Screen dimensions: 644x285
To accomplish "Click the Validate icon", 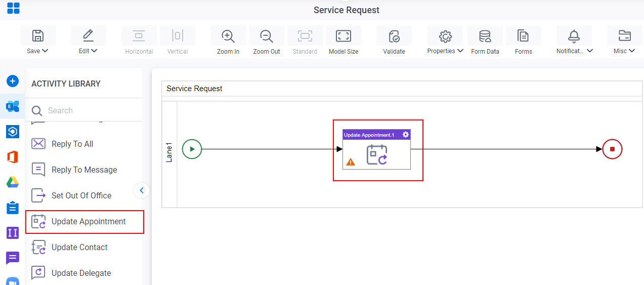I will pyautogui.click(x=394, y=36).
